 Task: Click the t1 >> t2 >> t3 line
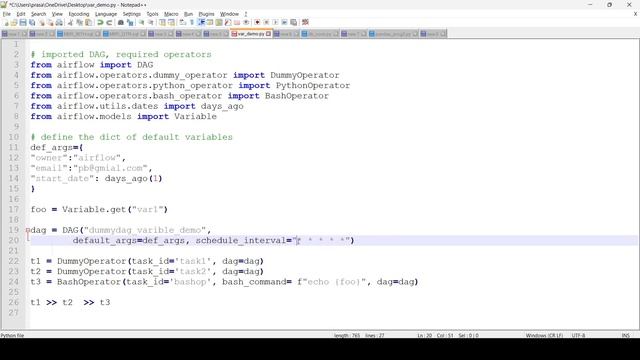point(70,302)
